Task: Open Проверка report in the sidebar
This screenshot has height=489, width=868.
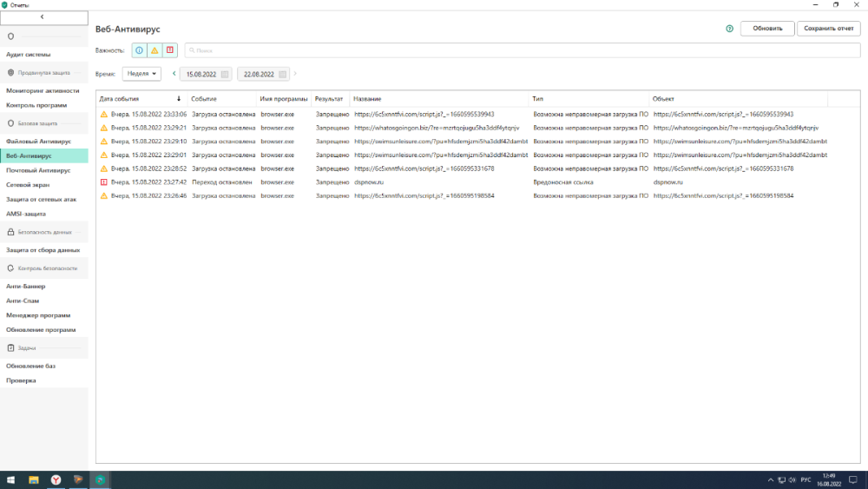Action: 21,380
